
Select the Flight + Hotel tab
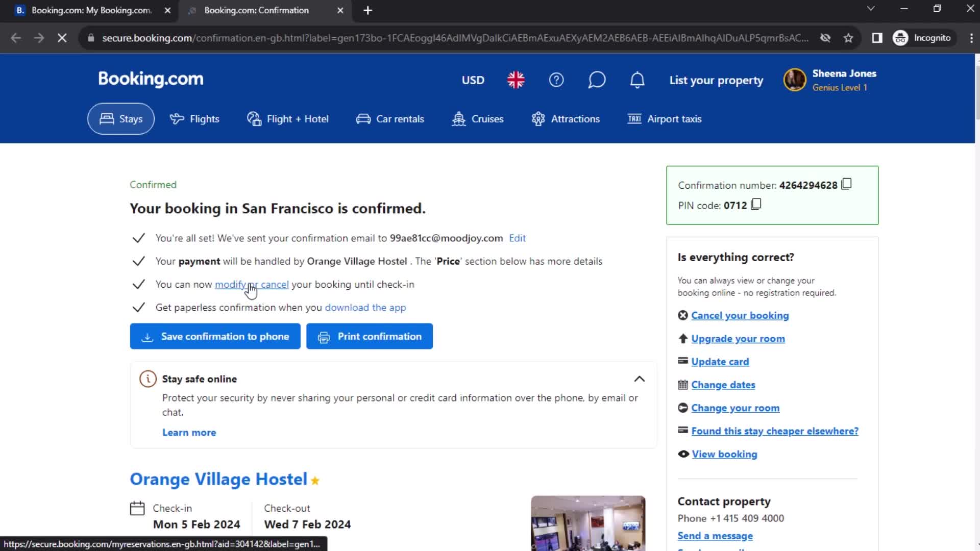(287, 118)
